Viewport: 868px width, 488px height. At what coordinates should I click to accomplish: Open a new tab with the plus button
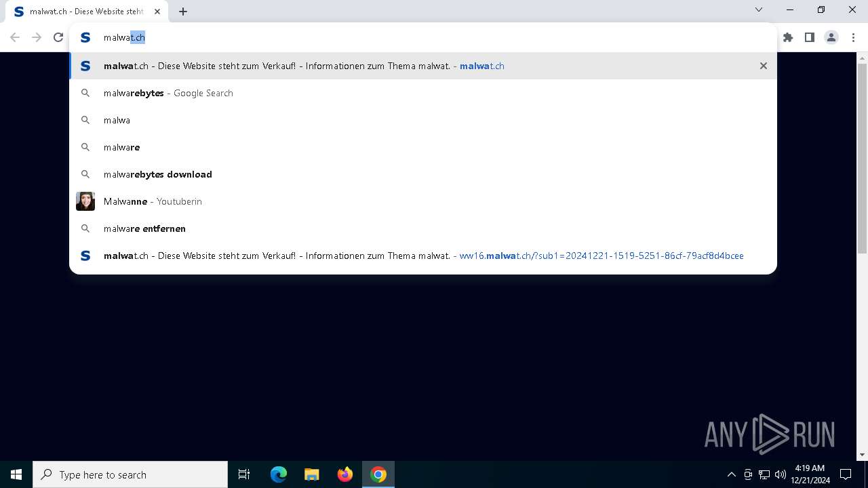pyautogui.click(x=183, y=11)
